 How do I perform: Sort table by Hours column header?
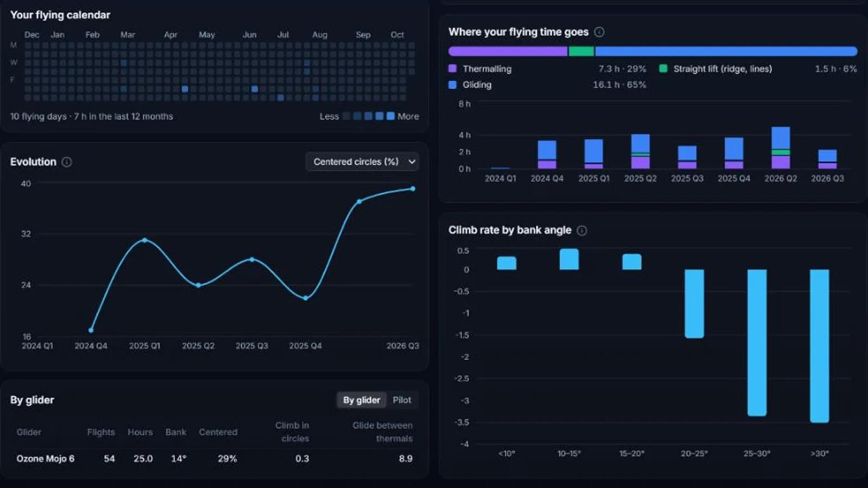pyautogui.click(x=140, y=432)
